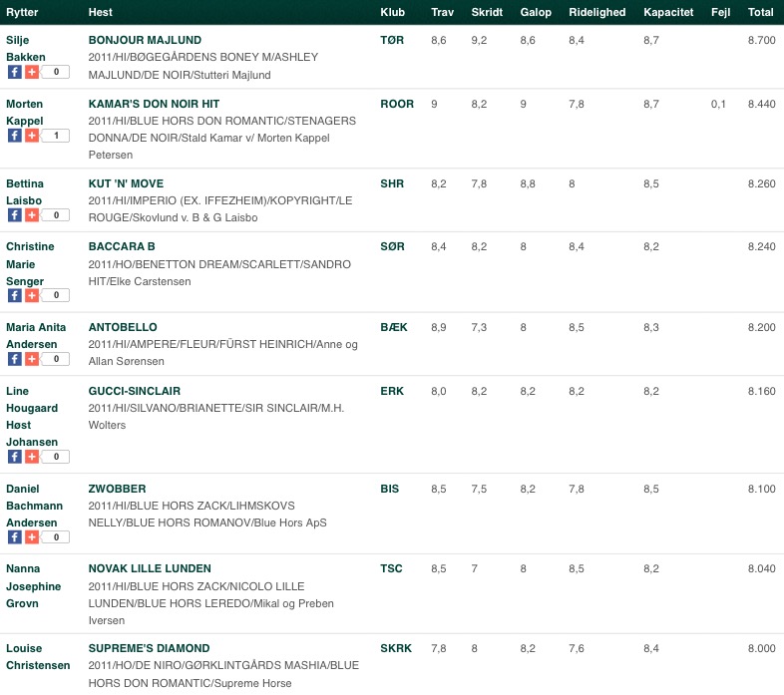Click the Rytter column header
784x695 pixels.
click(22, 12)
